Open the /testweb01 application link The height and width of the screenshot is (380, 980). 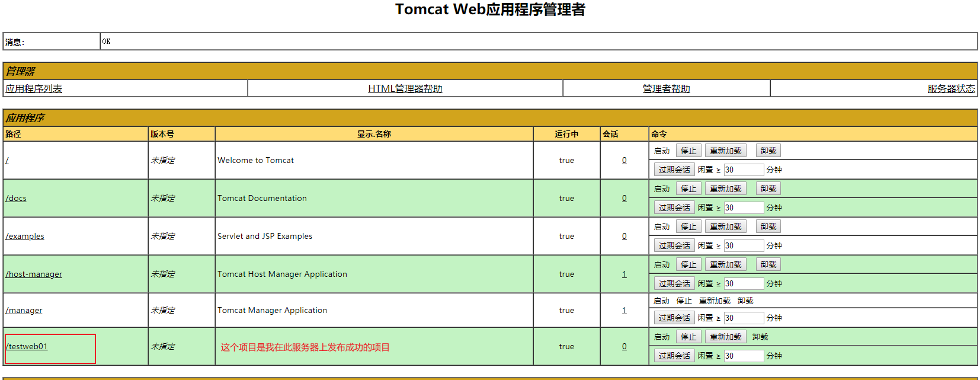27,346
